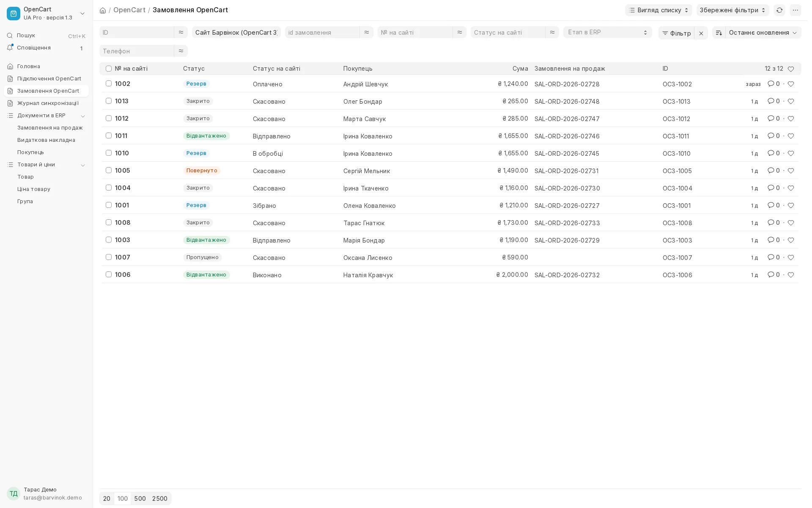This screenshot has width=812, height=508.
Task: Click the OpenCart breadcrumb link
Action: coord(129,10)
